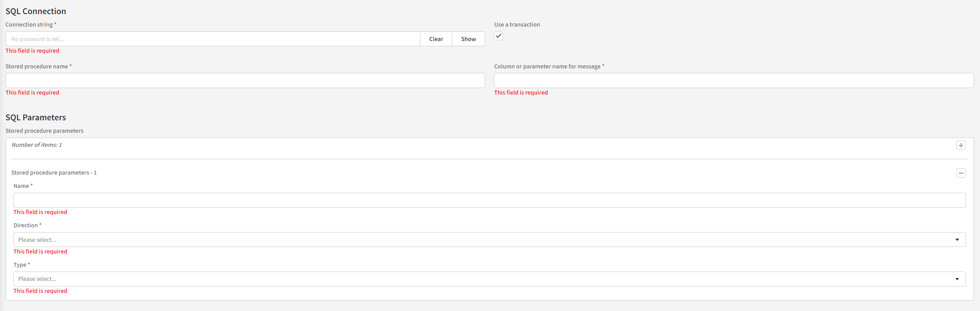Screen dimensions: 980x311
Task: Open the Type dropdown
Action: (x=489, y=279)
